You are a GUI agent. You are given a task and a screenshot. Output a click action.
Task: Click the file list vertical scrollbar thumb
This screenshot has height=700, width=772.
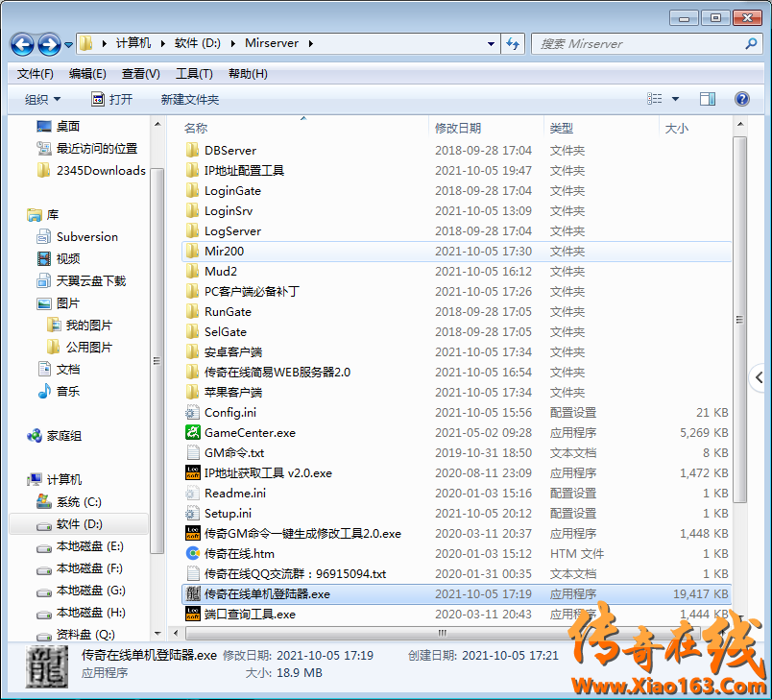(739, 320)
